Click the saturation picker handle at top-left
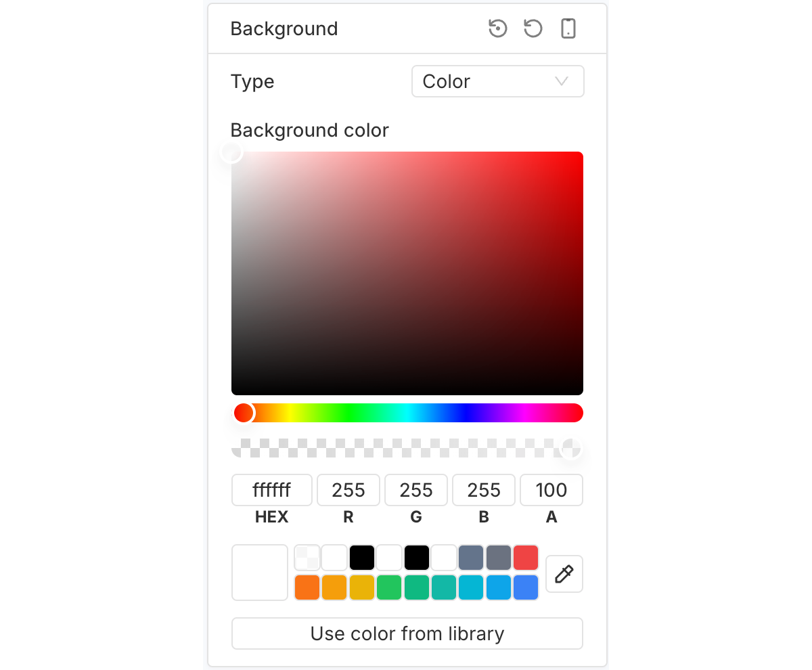The width and height of the screenshot is (812, 670). point(231,152)
